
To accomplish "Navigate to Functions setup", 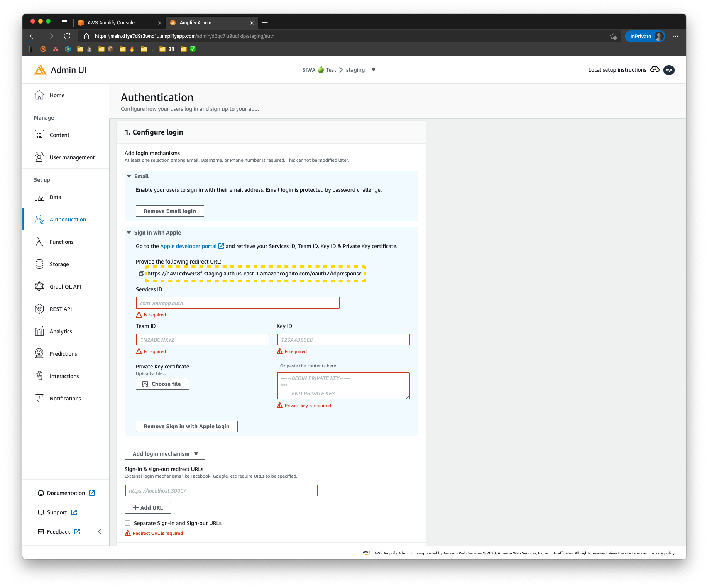I will [61, 242].
